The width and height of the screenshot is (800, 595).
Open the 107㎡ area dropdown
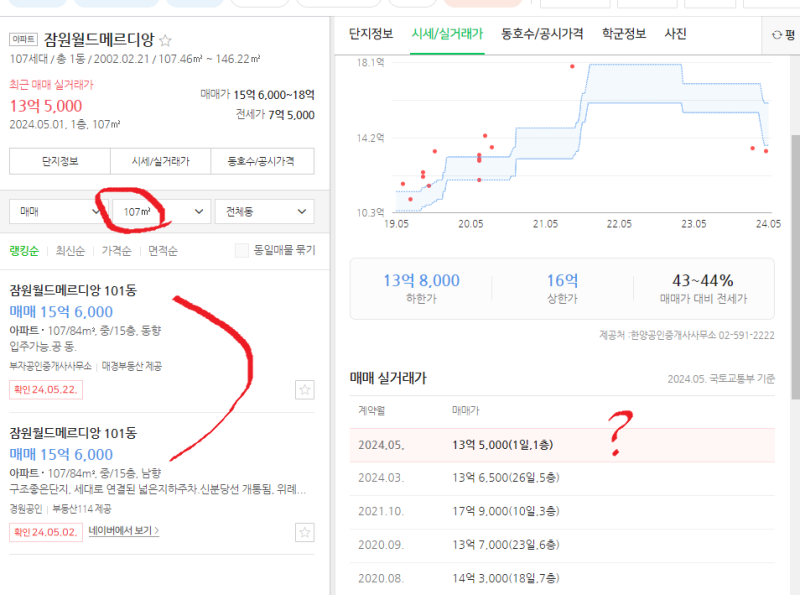pyautogui.click(x=161, y=211)
